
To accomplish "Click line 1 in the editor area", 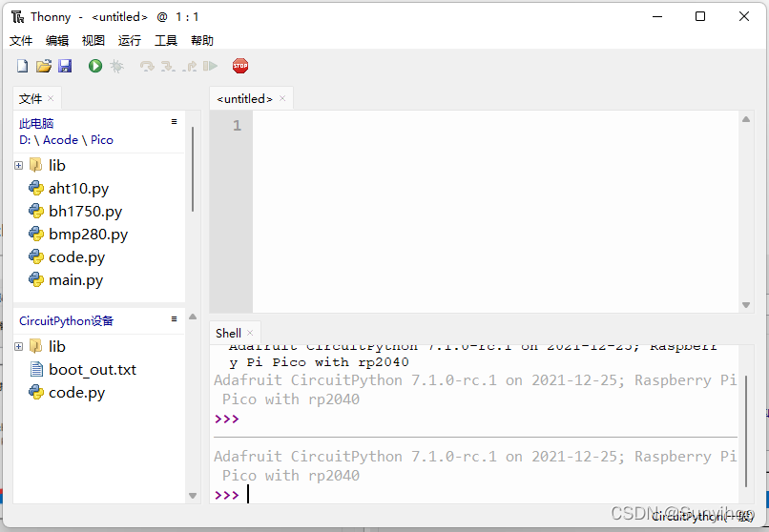I will (495, 126).
